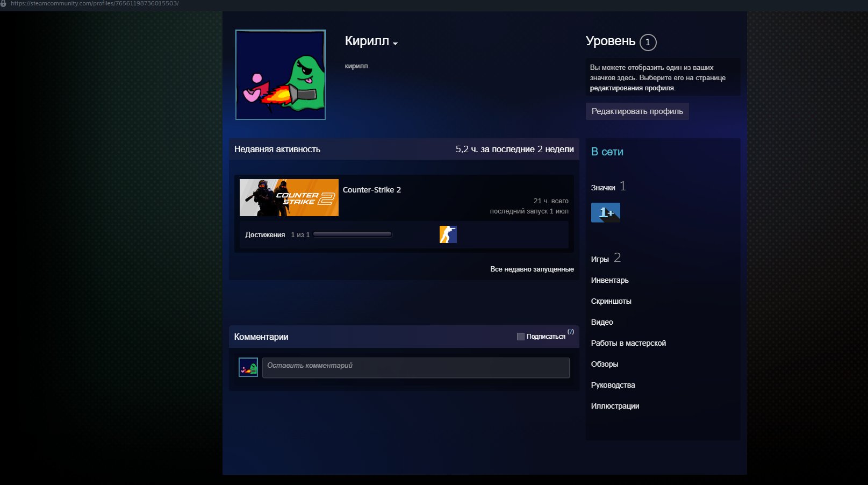Toggle the Подписаться checkbox

520,337
